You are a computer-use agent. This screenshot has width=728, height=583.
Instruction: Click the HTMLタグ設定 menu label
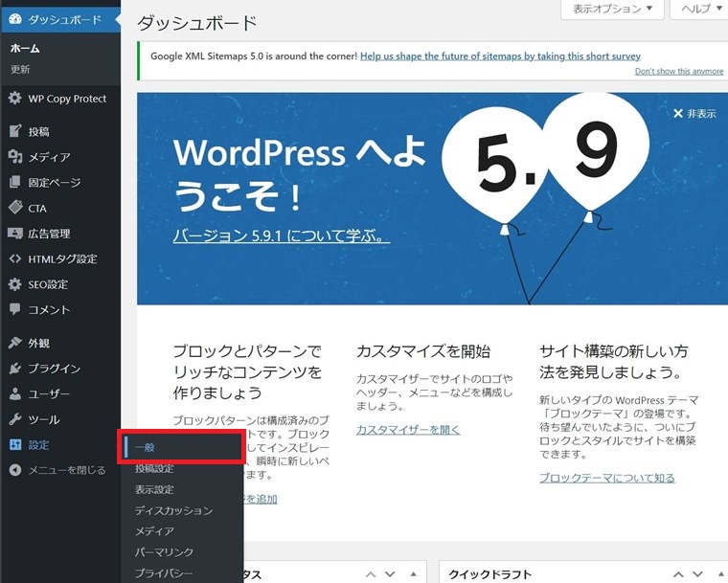[62, 259]
